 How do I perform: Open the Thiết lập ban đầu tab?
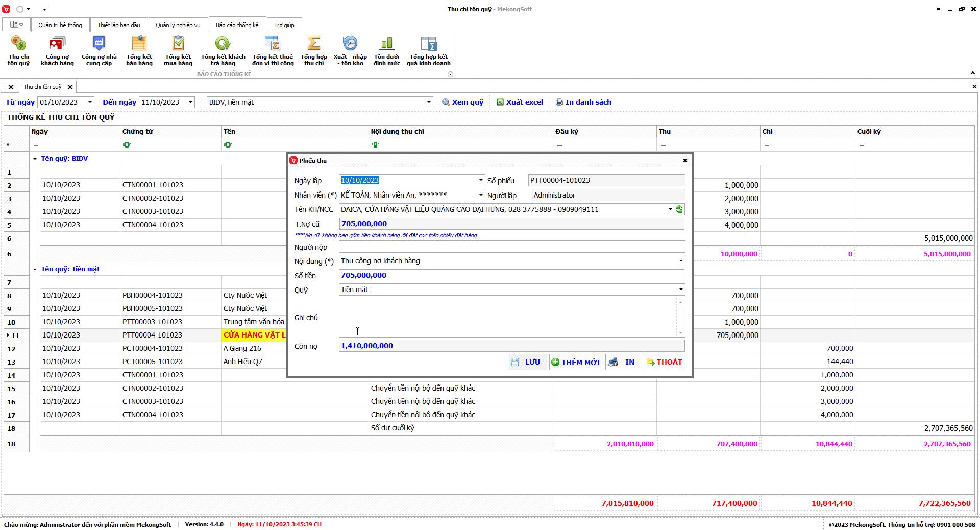point(119,25)
